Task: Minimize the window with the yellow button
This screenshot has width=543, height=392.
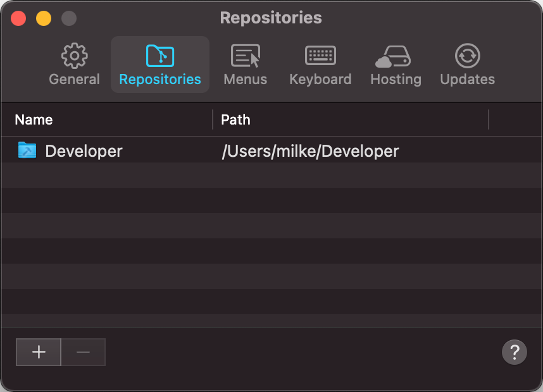Action: pyautogui.click(x=44, y=18)
